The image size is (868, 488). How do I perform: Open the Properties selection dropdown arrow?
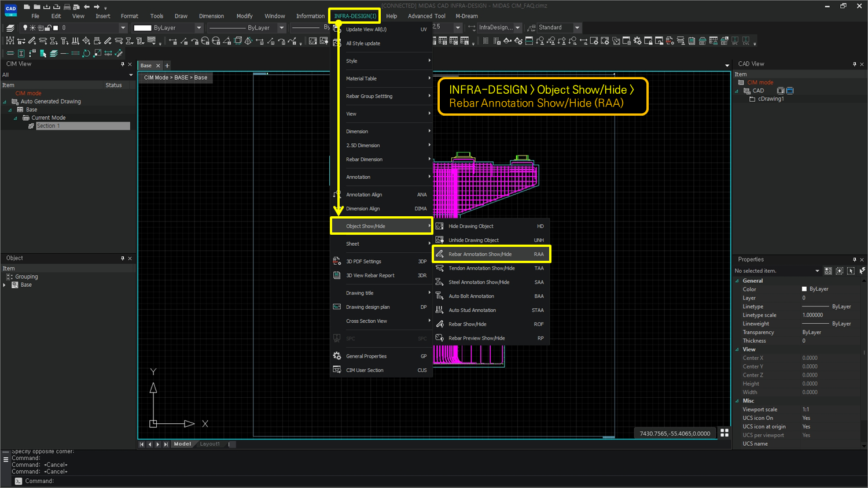tap(817, 271)
